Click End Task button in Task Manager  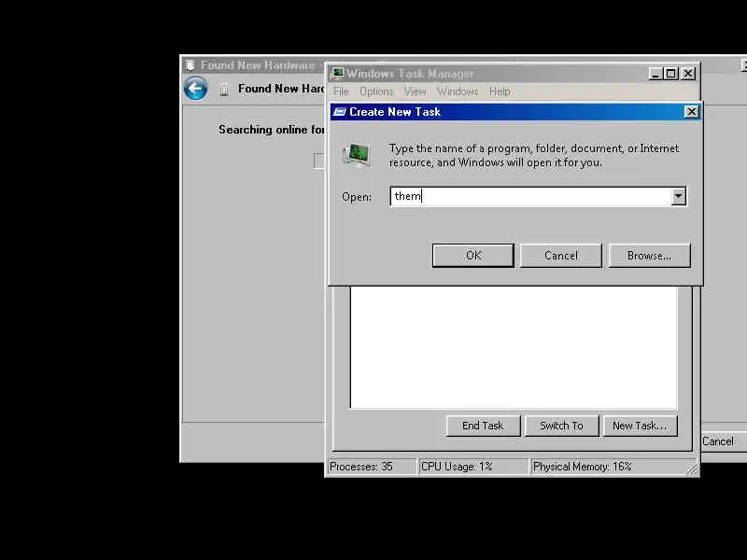[483, 426]
